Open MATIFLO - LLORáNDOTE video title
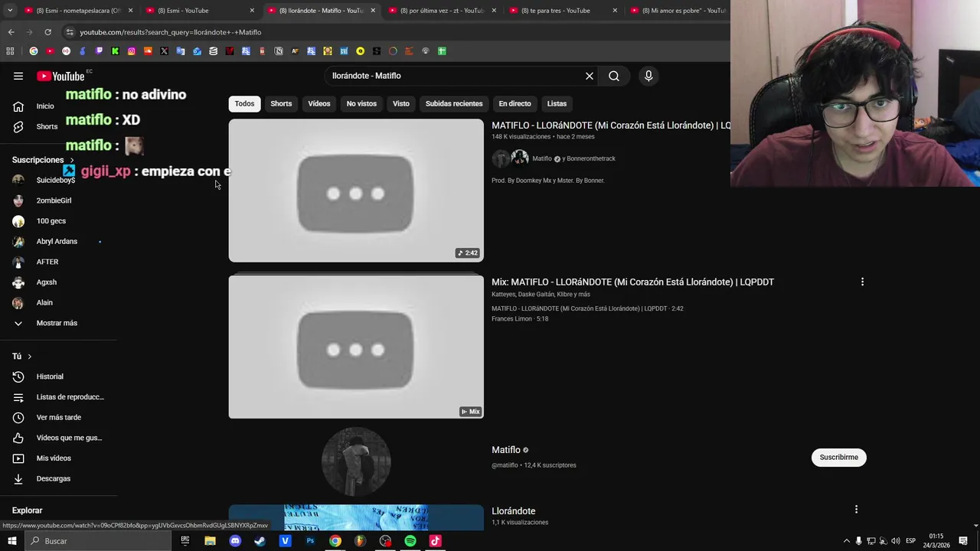The height and width of the screenshot is (551, 980). pyautogui.click(x=611, y=125)
